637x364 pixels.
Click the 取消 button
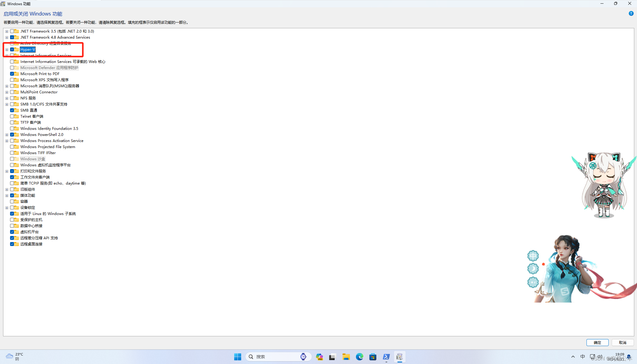pos(622,342)
